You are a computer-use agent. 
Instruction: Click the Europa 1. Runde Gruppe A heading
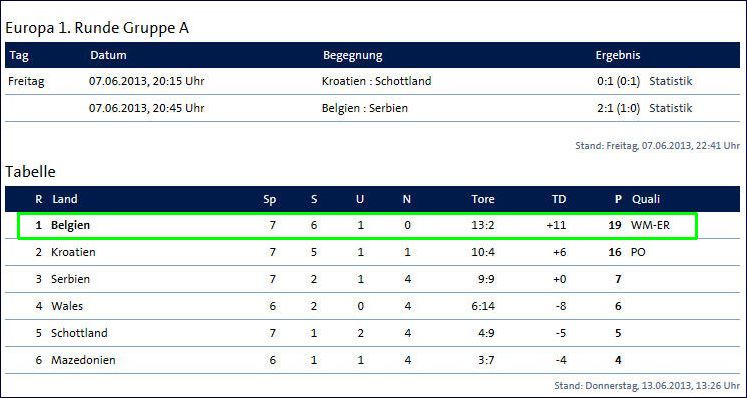(97, 28)
